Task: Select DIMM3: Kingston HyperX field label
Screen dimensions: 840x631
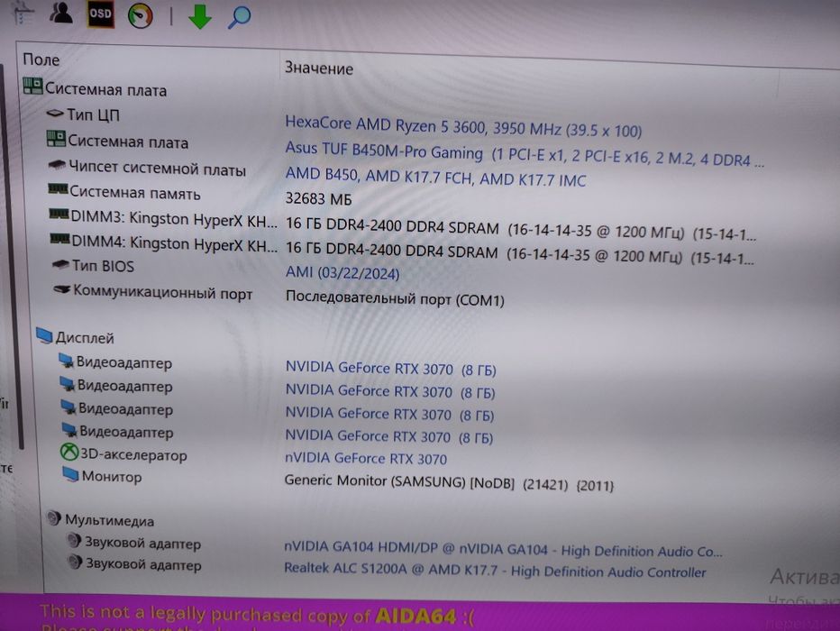Action: pyautogui.click(x=174, y=220)
